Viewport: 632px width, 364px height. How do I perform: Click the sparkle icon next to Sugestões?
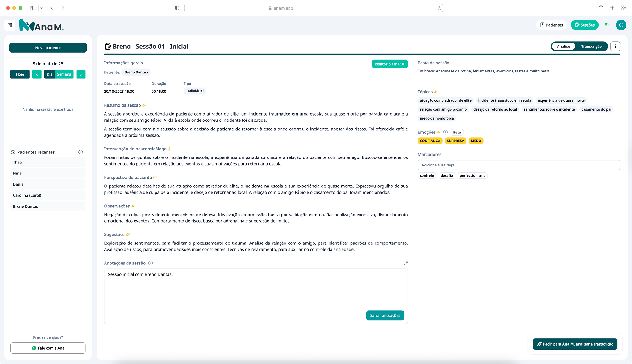click(128, 235)
